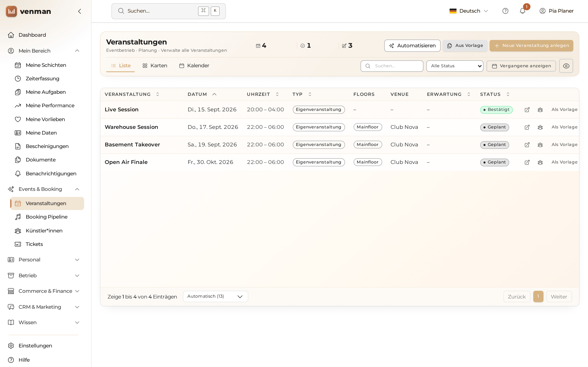Open the notifications bell icon

point(522,11)
